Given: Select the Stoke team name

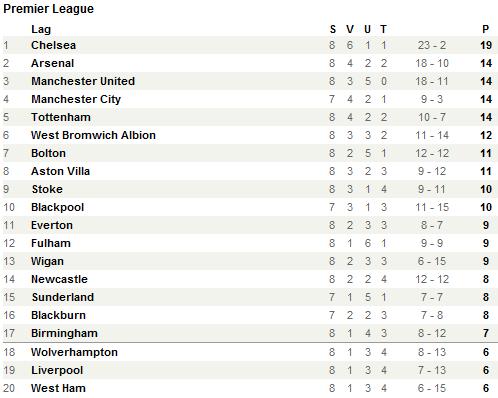Looking at the screenshot, I should pyautogui.click(x=47, y=189).
